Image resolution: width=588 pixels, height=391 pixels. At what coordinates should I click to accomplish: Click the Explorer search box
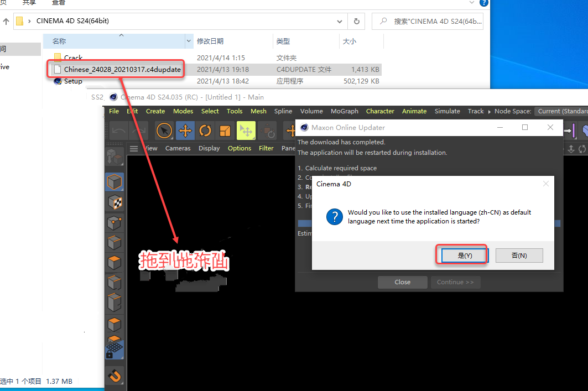click(x=428, y=22)
